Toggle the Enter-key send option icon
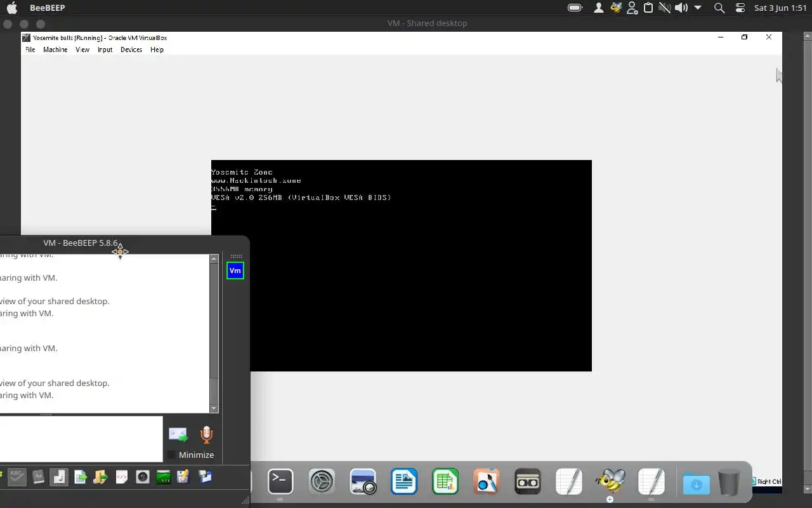 [x=59, y=476]
